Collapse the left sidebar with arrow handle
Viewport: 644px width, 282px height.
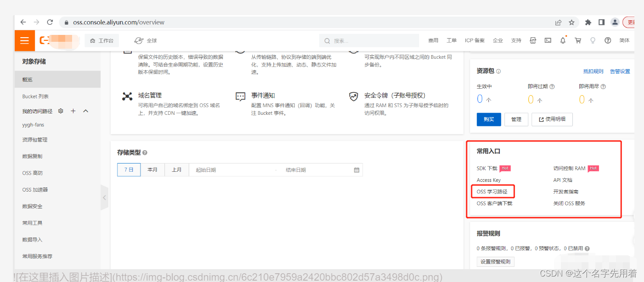(104, 197)
